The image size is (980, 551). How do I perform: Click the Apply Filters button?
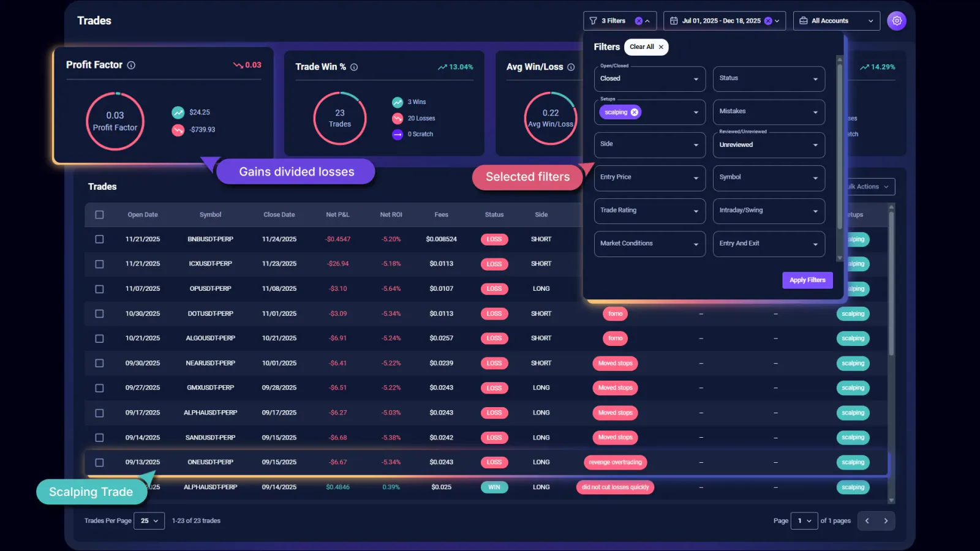click(807, 280)
